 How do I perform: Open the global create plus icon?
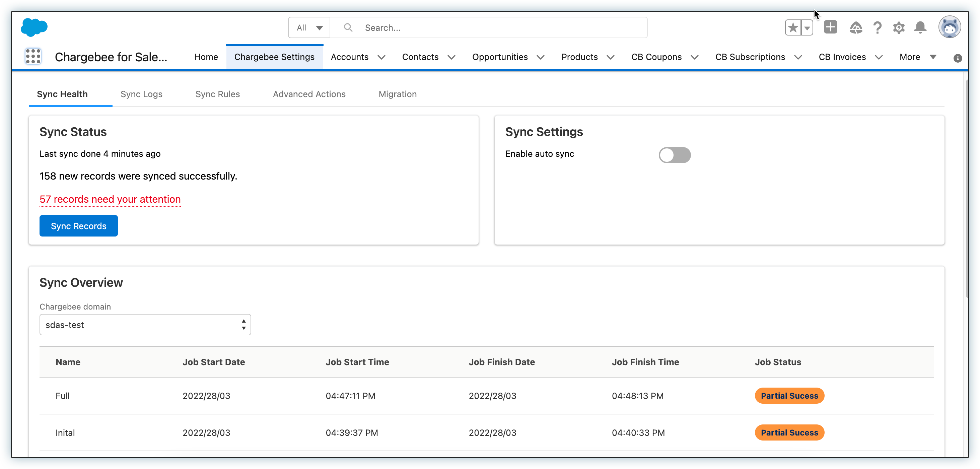830,27
